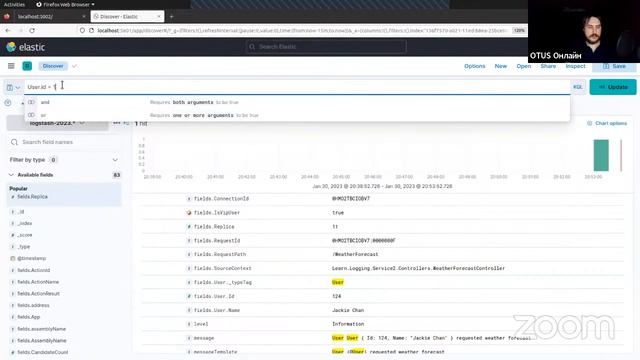
Task: Open the Options menu
Action: click(x=474, y=66)
